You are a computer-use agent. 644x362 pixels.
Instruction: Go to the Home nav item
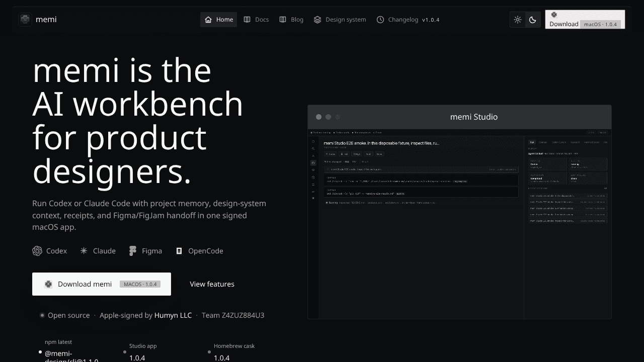tap(218, 20)
